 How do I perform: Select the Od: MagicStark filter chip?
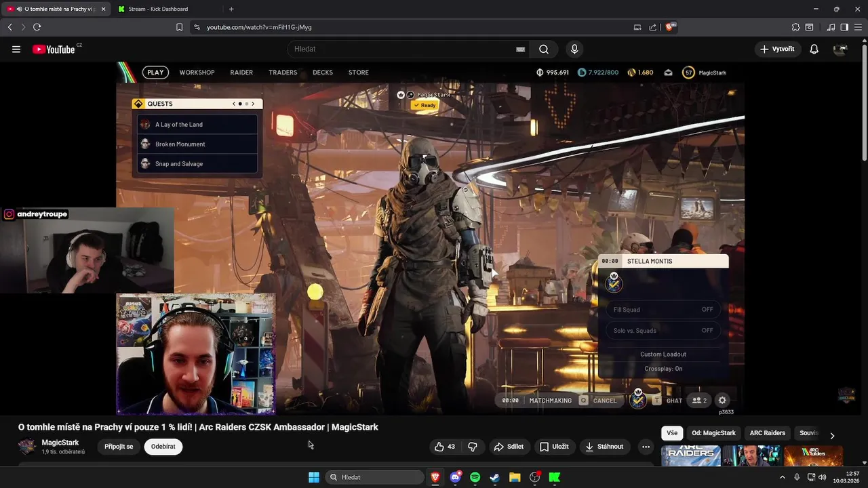coord(713,433)
